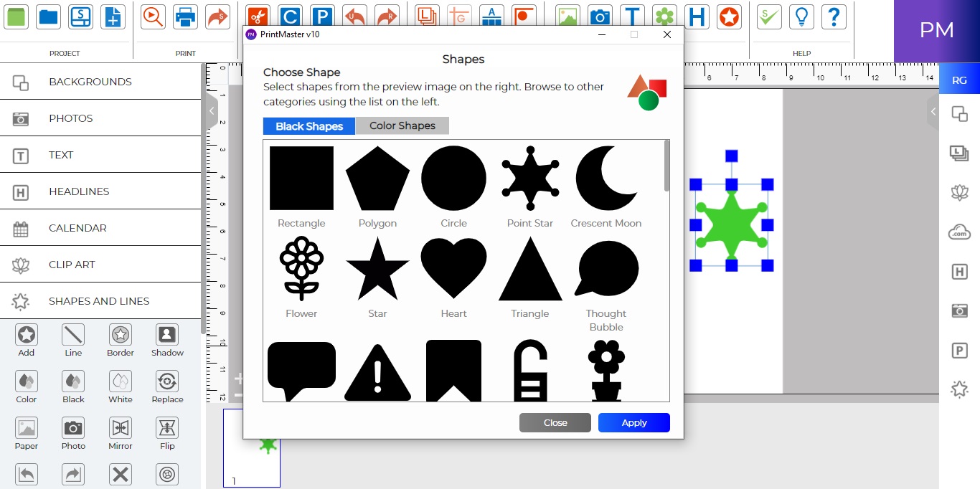Click the text T icon in toolbar
980x489 pixels.
coord(632,16)
